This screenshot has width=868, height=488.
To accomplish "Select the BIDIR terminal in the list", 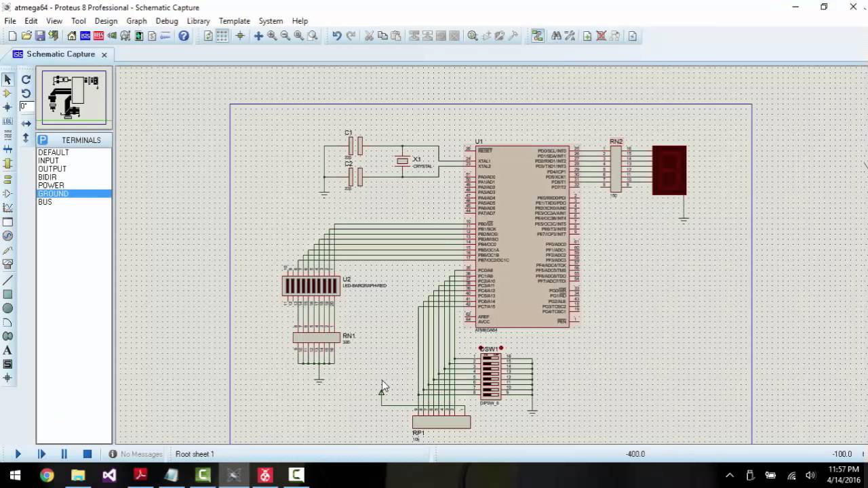I will (x=47, y=177).
